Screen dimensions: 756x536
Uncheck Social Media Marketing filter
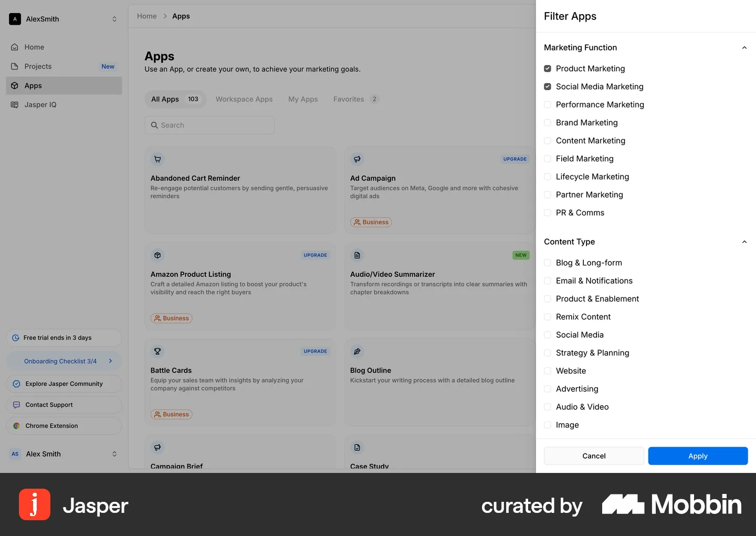pyautogui.click(x=548, y=87)
